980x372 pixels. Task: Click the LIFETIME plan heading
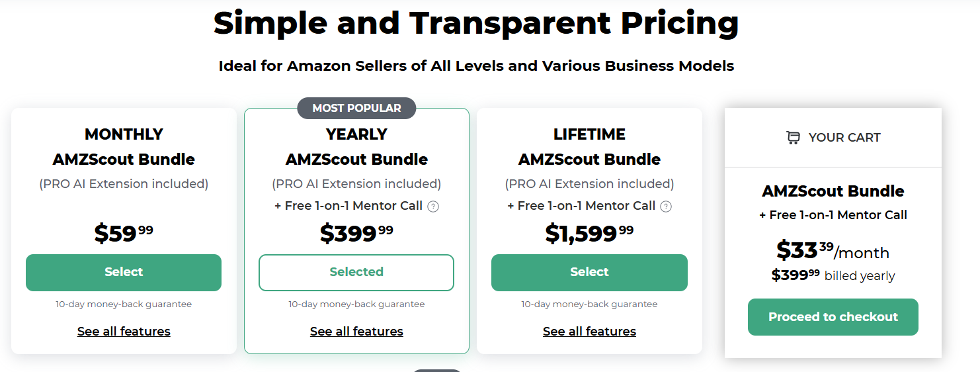pos(589,134)
